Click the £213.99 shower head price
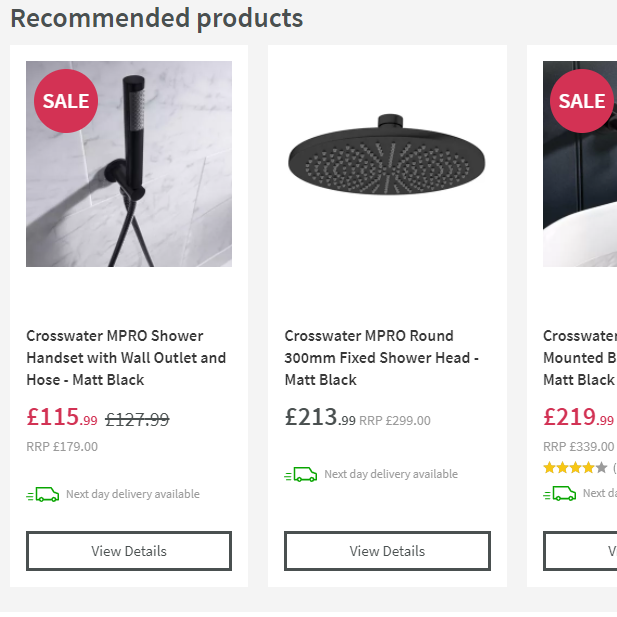This screenshot has width=617, height=617. (x=320, y=418)
